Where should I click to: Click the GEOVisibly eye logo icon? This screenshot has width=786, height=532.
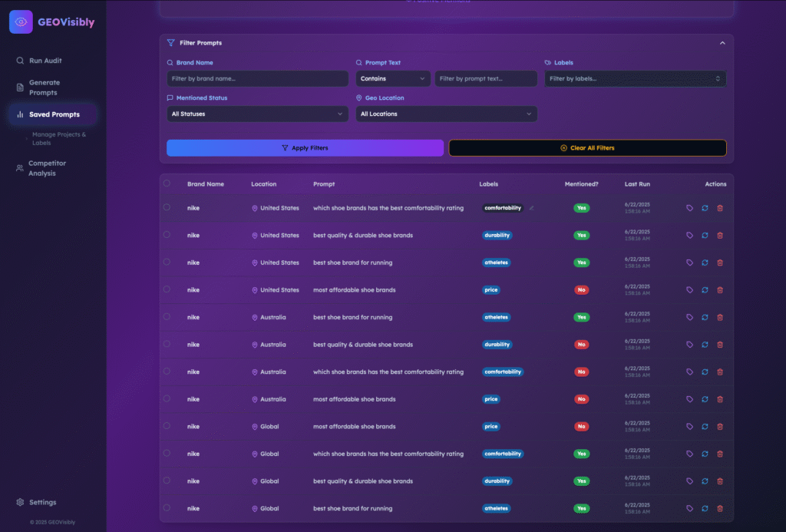[21, 22]
